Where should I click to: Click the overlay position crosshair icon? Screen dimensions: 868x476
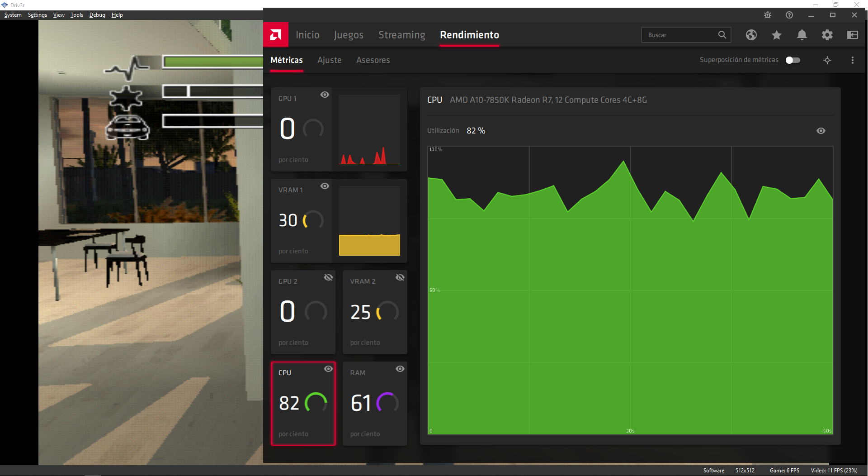point(827,60)
